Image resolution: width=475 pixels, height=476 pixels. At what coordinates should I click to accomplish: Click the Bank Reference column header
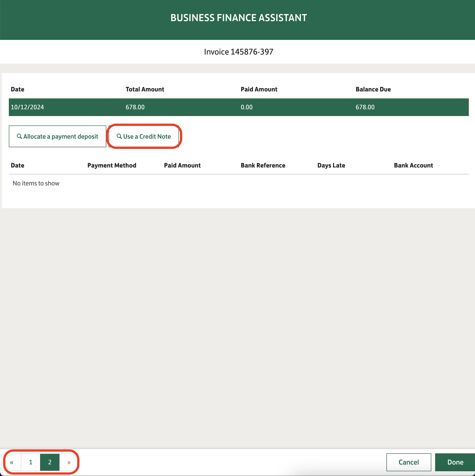(x=263, y=165)
